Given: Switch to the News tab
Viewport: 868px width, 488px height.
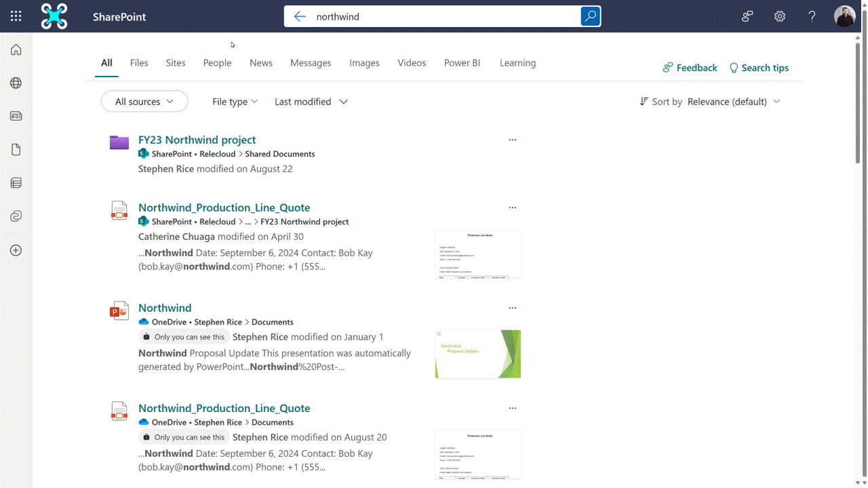Looking at the screenshot, I should pos(261,63).
